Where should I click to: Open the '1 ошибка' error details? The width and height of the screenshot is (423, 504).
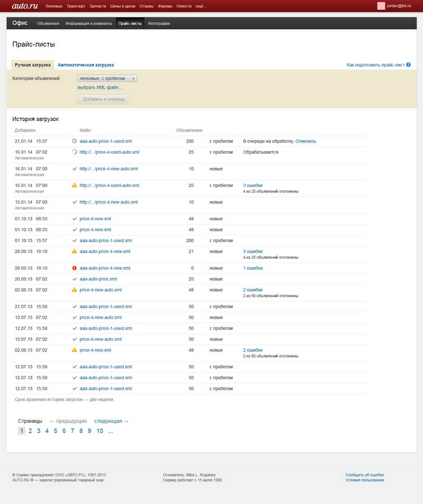(x=253, y=268)
